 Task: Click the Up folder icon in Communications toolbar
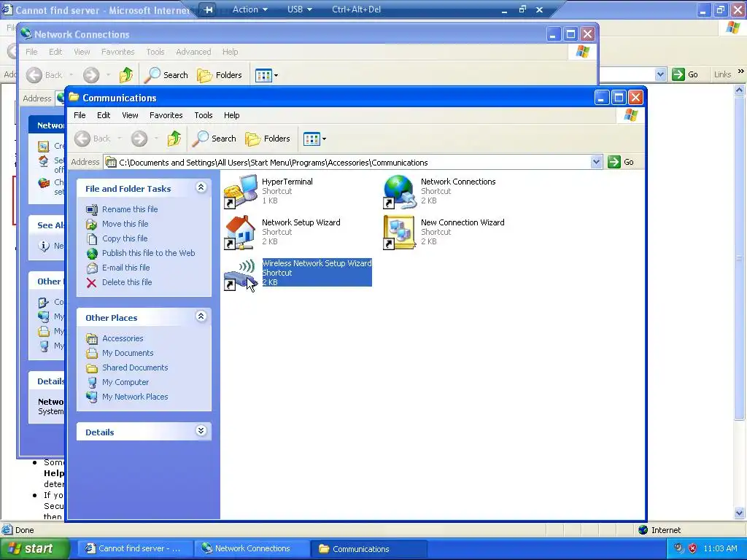(174, 139)
